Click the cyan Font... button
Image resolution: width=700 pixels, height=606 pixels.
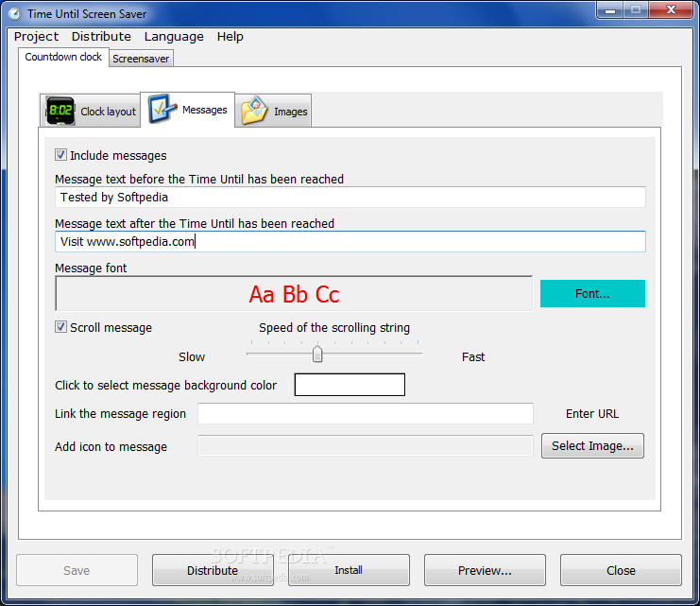click(592, 294)
